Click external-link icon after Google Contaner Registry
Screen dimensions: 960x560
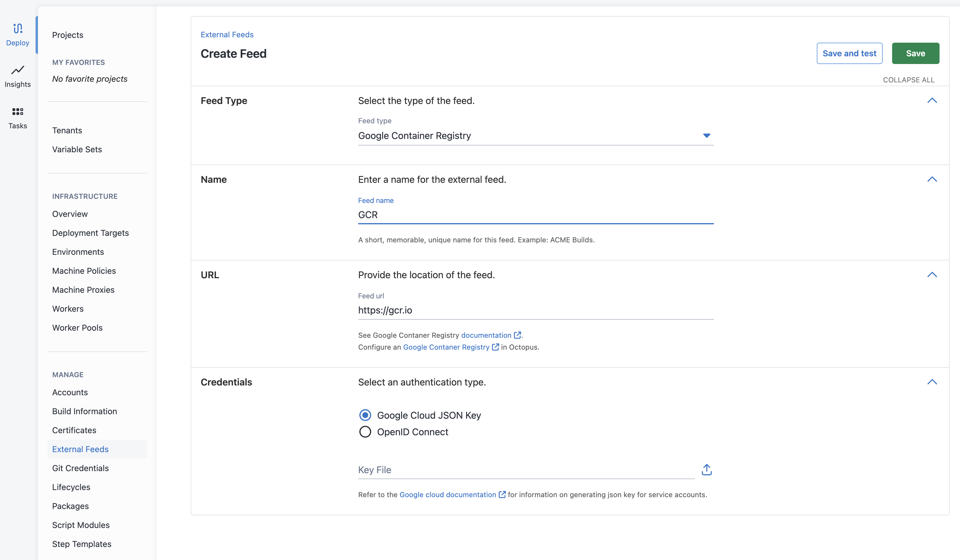click(495, 347)
